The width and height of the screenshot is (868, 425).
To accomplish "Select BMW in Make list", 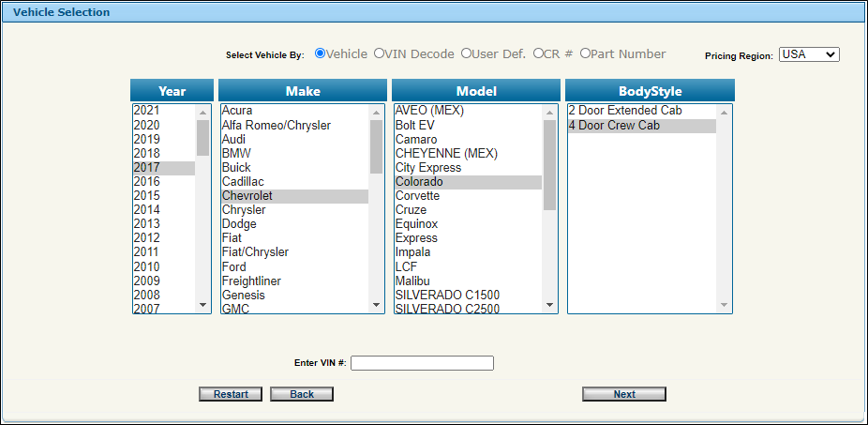I will click(294, 154).
